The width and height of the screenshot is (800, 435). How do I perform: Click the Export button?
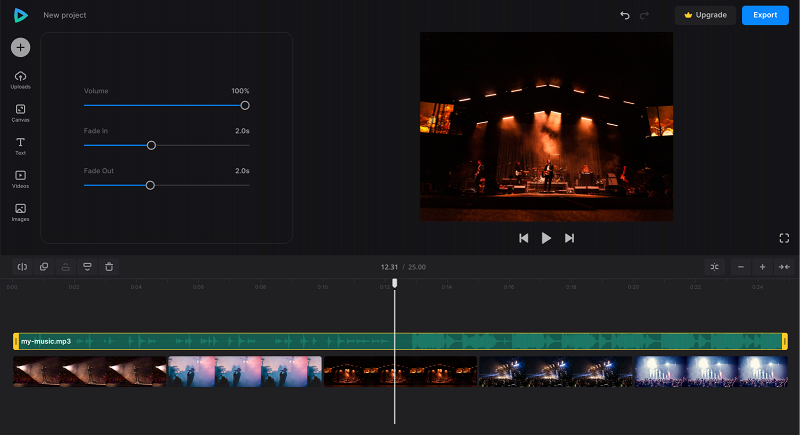(x=765, y=15)
